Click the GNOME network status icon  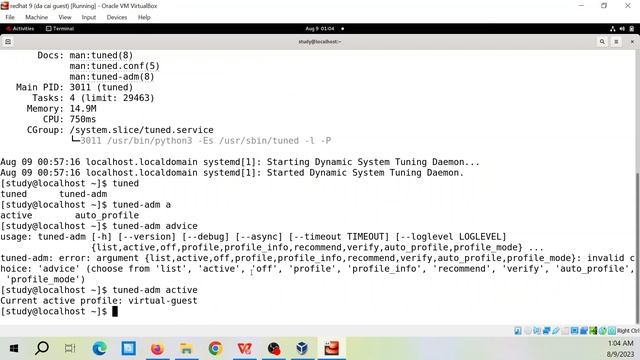click(613, 29)
